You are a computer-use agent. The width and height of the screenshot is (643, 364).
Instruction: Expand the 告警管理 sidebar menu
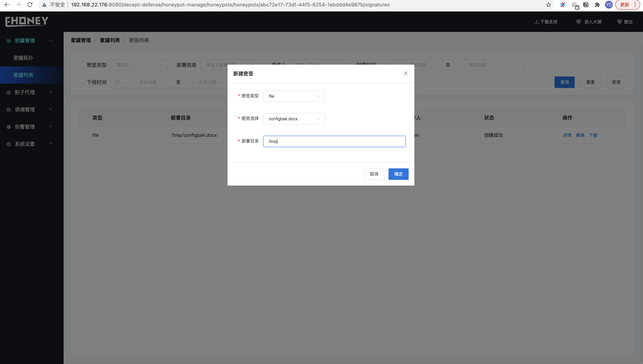click(32, 127)
